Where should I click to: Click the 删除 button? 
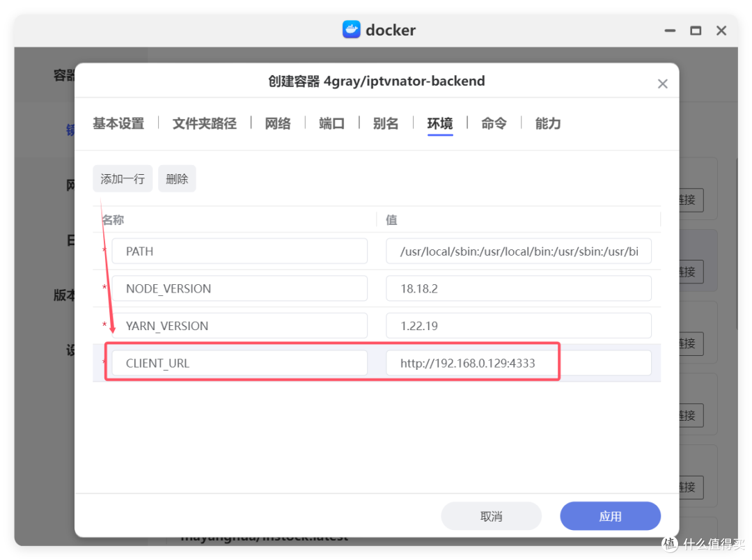[x=177, y=178]
